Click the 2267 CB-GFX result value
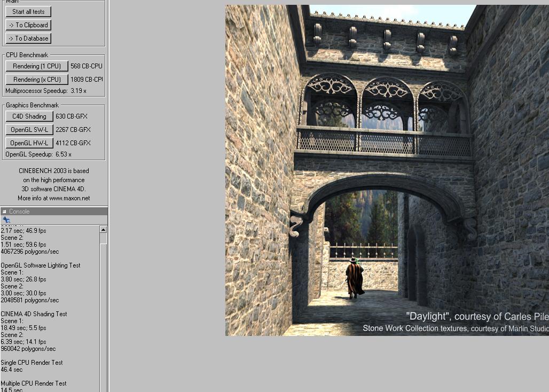The image size is (549, 392). (x=73, y=129)
